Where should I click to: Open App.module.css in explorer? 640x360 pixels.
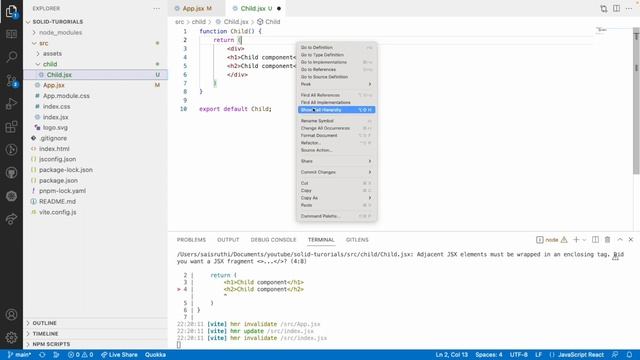pyautogui.click(x=66, y=96)
